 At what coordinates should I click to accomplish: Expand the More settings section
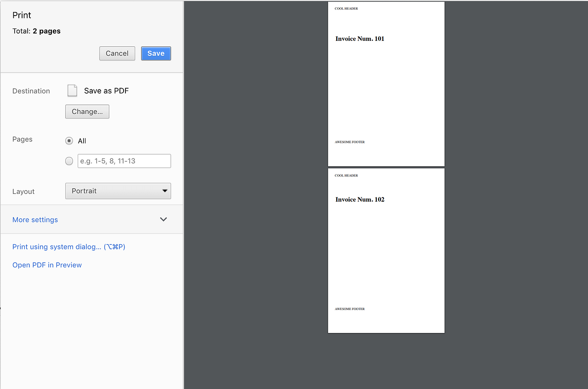35,220
